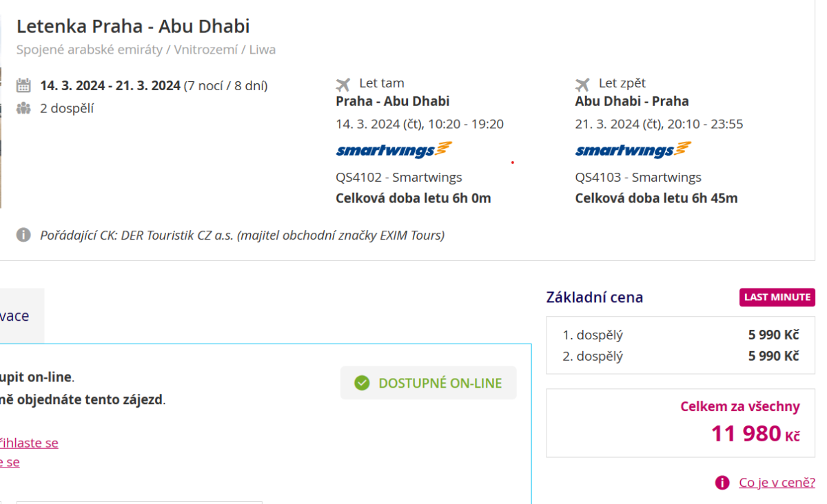Select the "2. dospělý" price row
The height and width of the screenshot is (504, 827).
pyautogui.click(x=680, y=356)
